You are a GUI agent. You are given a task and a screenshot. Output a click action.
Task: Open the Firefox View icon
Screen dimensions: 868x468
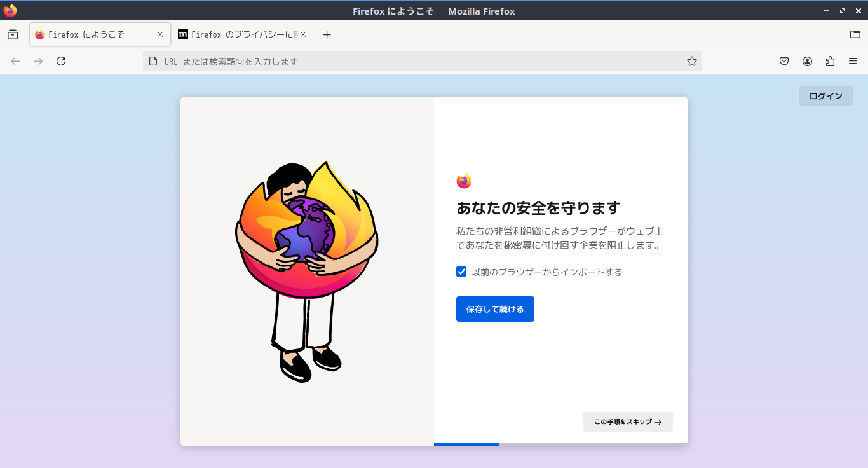tap(13, 35)
